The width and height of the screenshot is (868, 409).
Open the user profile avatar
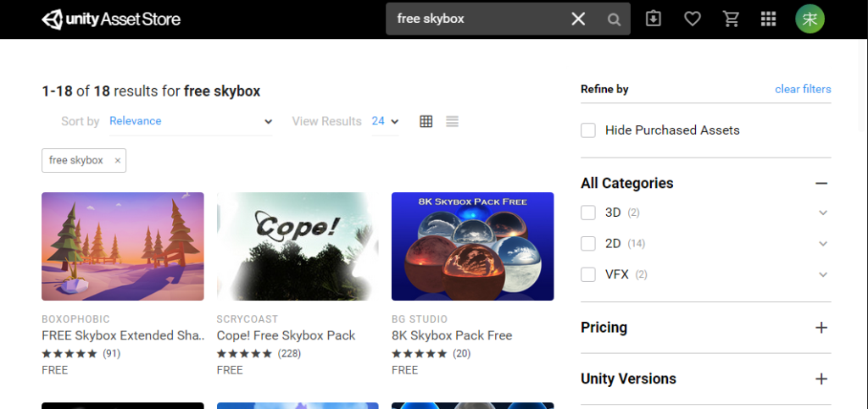[810, 19]
